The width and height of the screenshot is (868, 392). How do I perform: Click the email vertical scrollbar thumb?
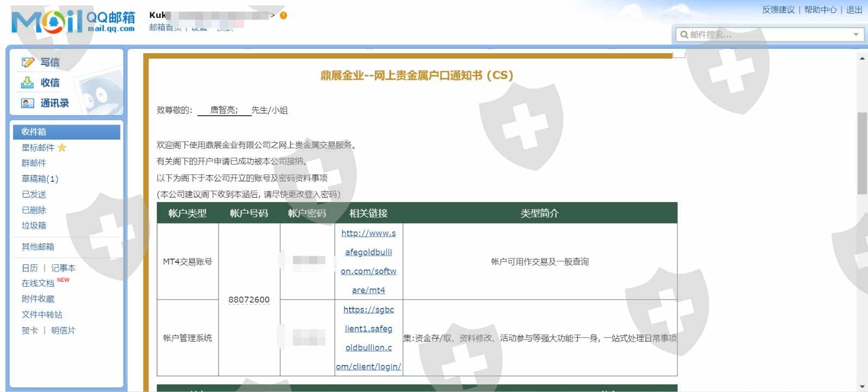pyautogui.click(x=862, y=153)
